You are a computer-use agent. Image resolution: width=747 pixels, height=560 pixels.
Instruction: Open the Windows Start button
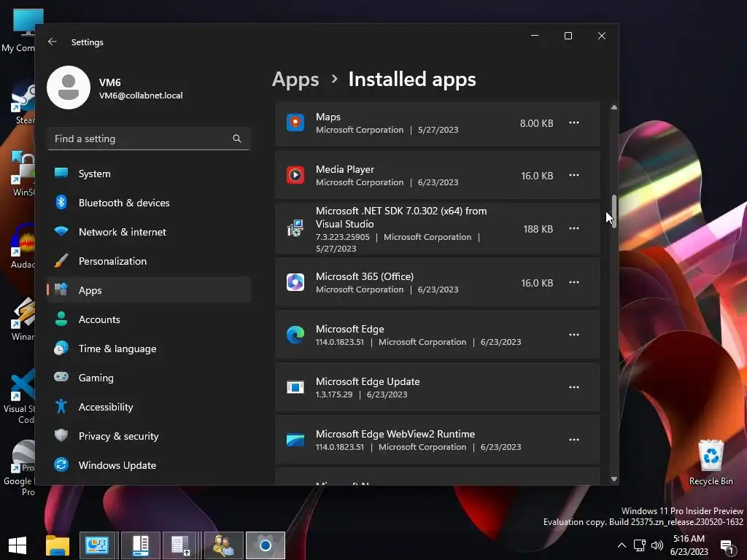click(18, 545)
